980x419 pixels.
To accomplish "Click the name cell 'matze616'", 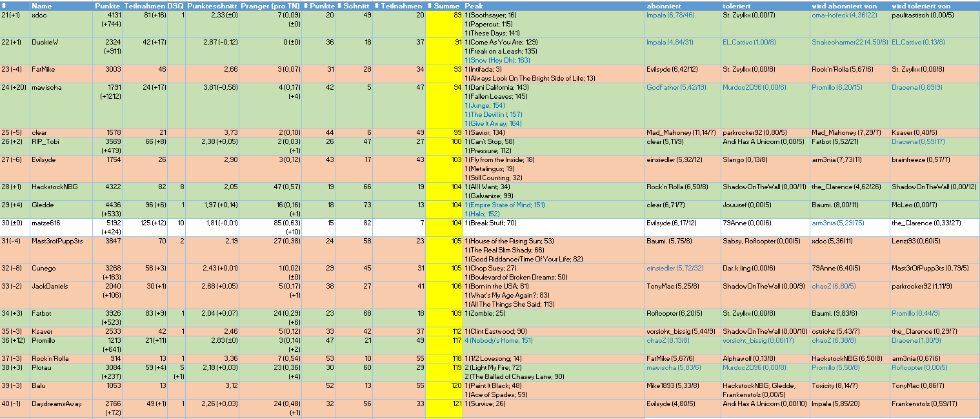I will click(x=45, y=223).
